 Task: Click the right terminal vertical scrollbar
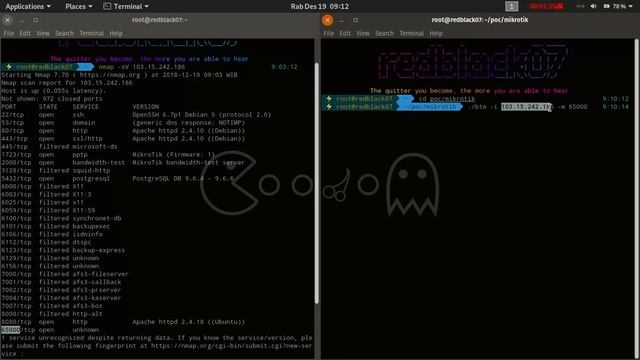636,199
